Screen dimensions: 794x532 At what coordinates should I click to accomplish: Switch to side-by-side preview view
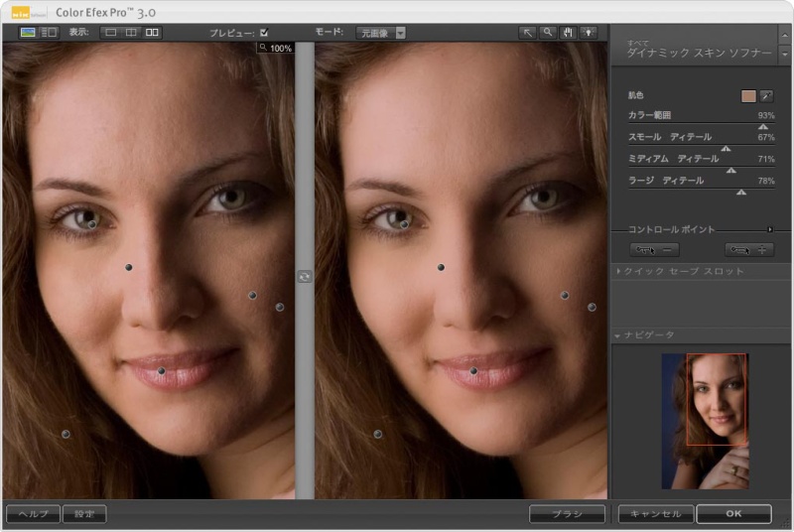coord(152,33)
